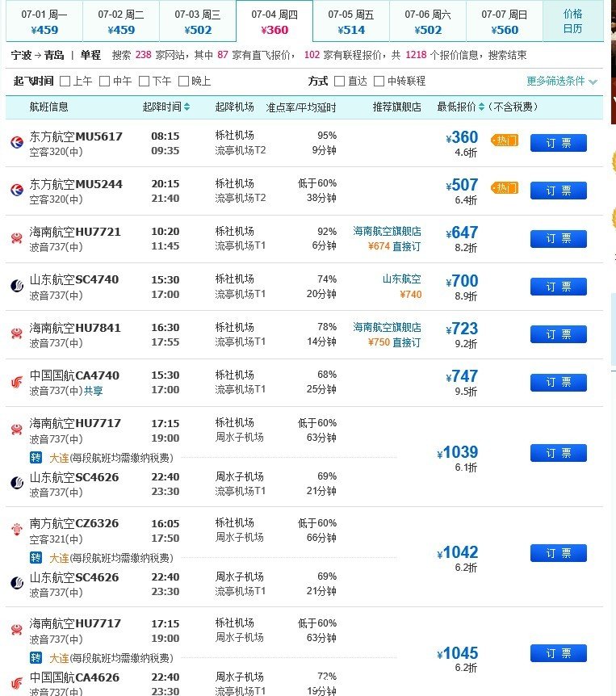Book the HU7721 flight with 订票
The image size is (616, 696).
559,239
